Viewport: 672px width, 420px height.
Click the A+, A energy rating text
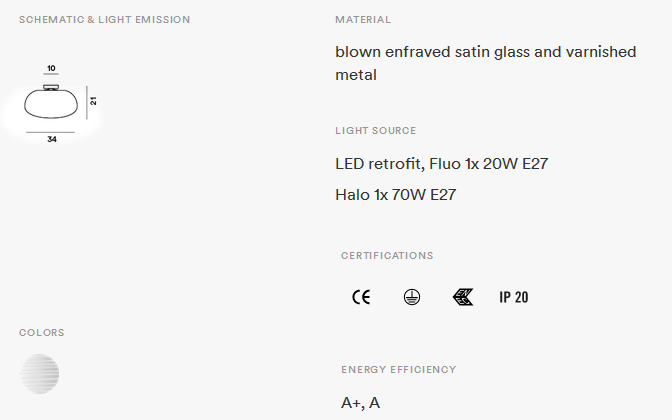pos(360,403)
